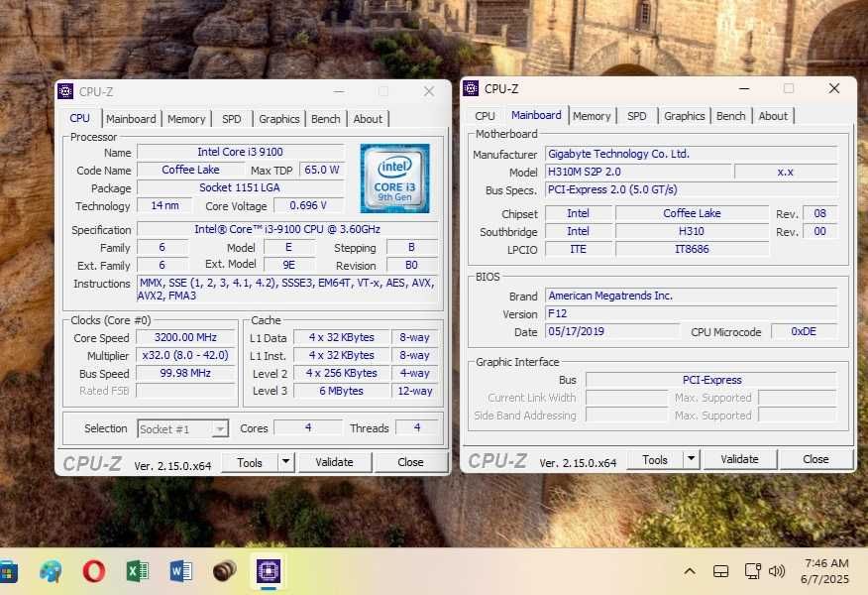Open the volume speaker tray icon
The width and height of the screenshot is (868, 595).
(777, 571)
